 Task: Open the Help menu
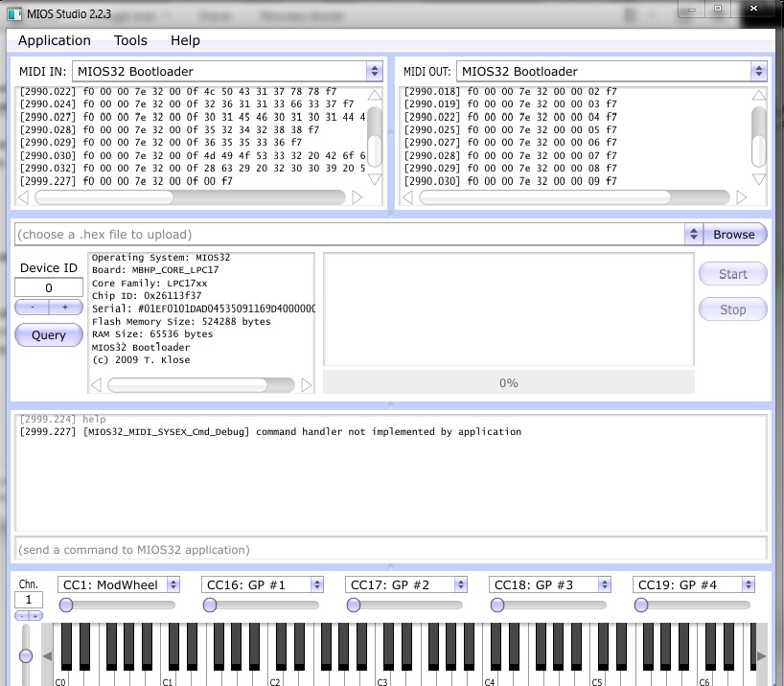(185, 40)
